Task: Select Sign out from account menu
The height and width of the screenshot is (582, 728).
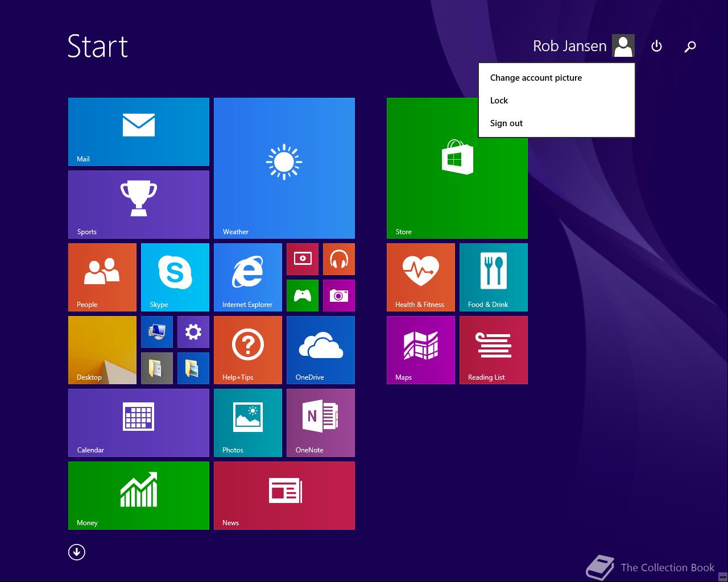Action: click(556, 123)
